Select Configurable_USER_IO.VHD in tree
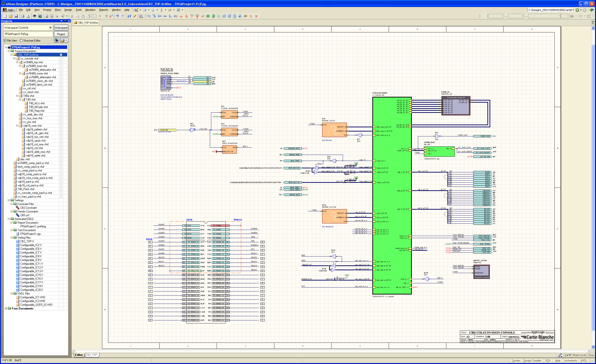 tap(36, 305)
